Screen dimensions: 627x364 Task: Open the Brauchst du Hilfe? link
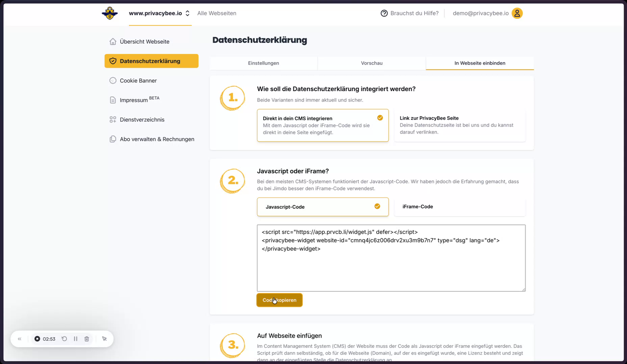coord(414,13)
